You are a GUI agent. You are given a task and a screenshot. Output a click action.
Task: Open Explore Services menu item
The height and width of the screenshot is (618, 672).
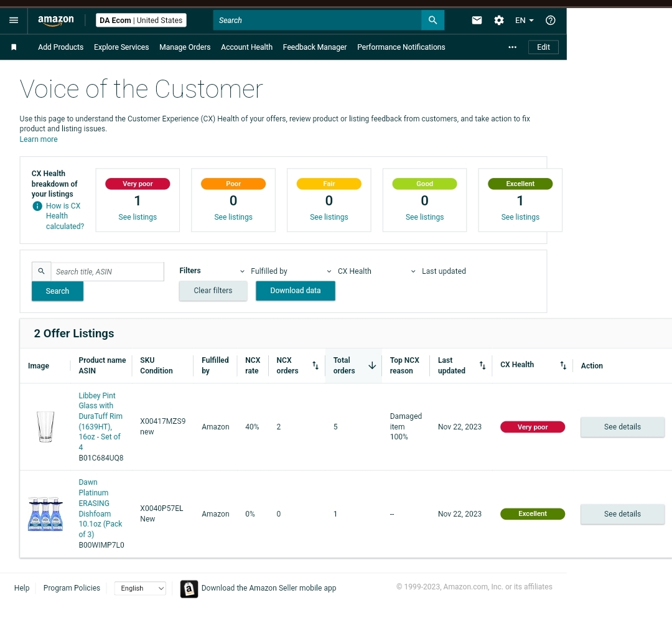(x=121, y=47)
